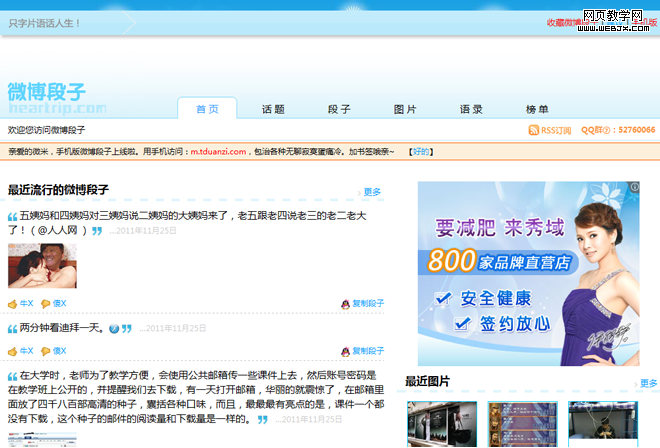Expand 更多 next to 最近流行的微博段子
This screenshot has height=448, width=660.
tap(371, 192)
